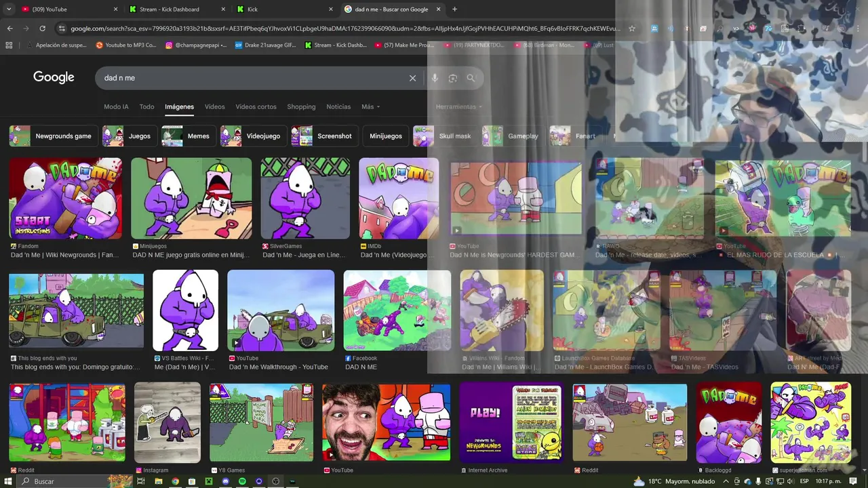Open the Chrome icon in the taskbar
This screenshot has height=488, width=868.
175,481
